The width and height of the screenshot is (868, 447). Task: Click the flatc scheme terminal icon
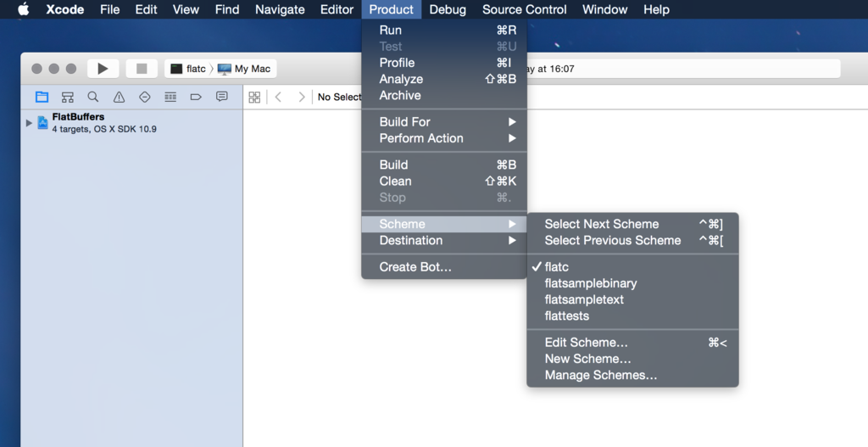click(x=176, y=69)
